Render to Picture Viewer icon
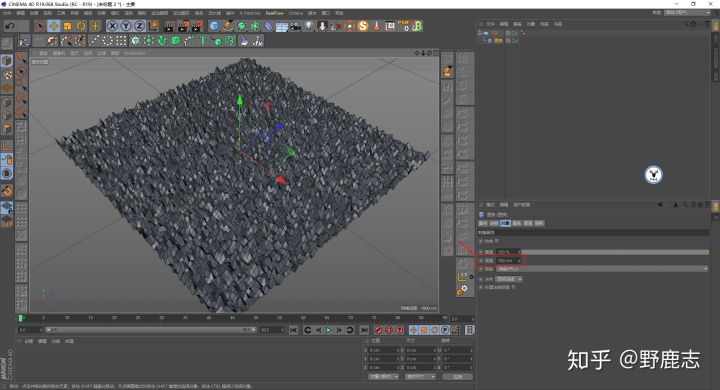Viewport: 720px width, 390px height. pos(183,26)
